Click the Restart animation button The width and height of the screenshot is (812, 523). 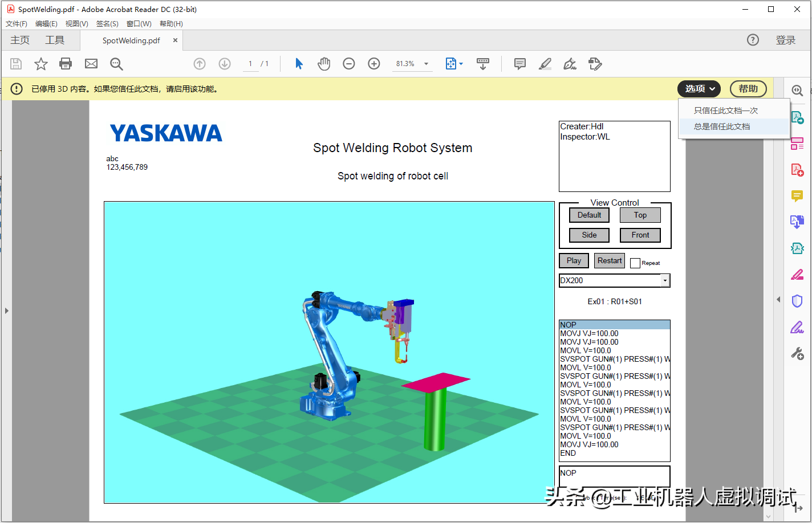coord(610,260)
